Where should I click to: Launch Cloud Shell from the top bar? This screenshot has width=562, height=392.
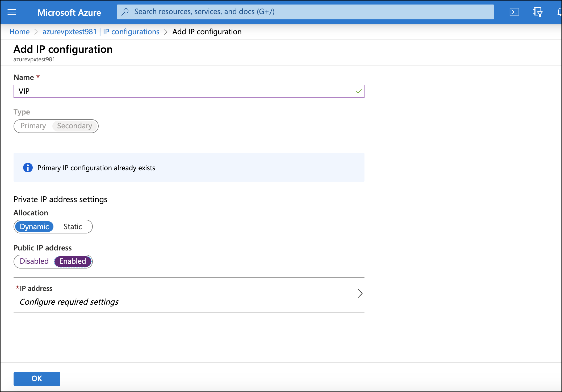click(514, 12)
